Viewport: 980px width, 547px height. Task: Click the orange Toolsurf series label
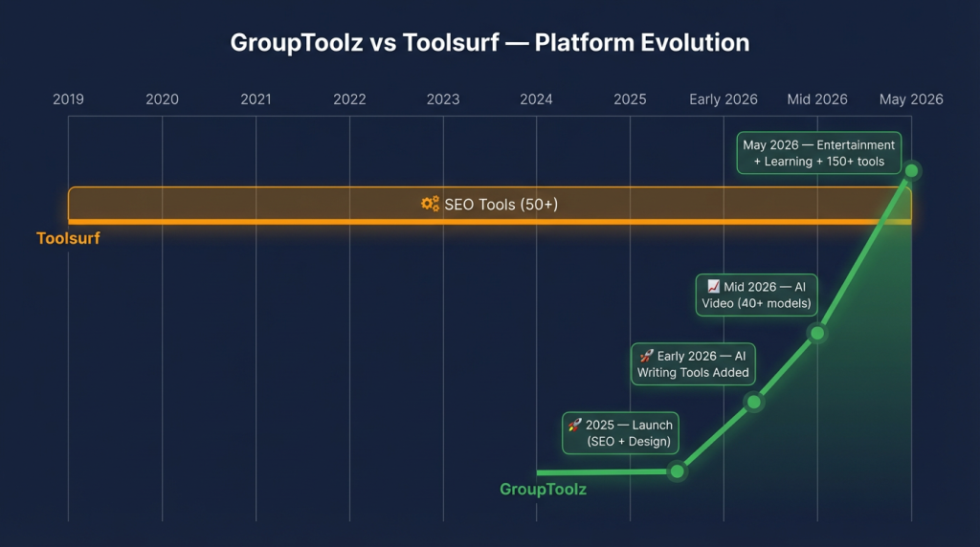(x=68, y=238)
